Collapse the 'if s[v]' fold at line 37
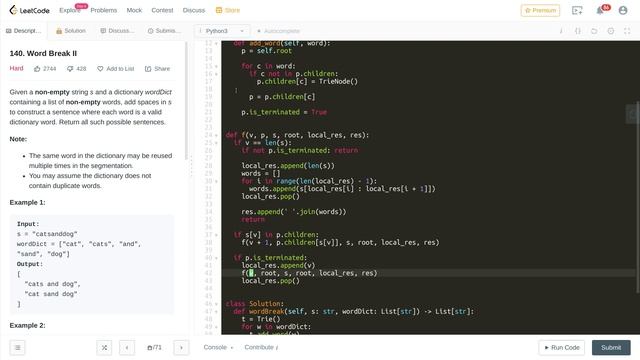The height and width of the screenshot is (360, 640). click(x=216, y=235)
